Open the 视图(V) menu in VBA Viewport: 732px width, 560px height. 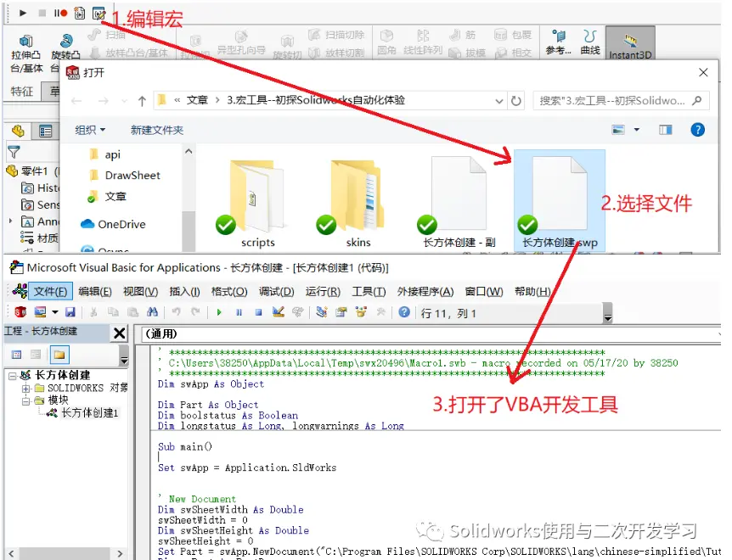(x=140, y=291)
